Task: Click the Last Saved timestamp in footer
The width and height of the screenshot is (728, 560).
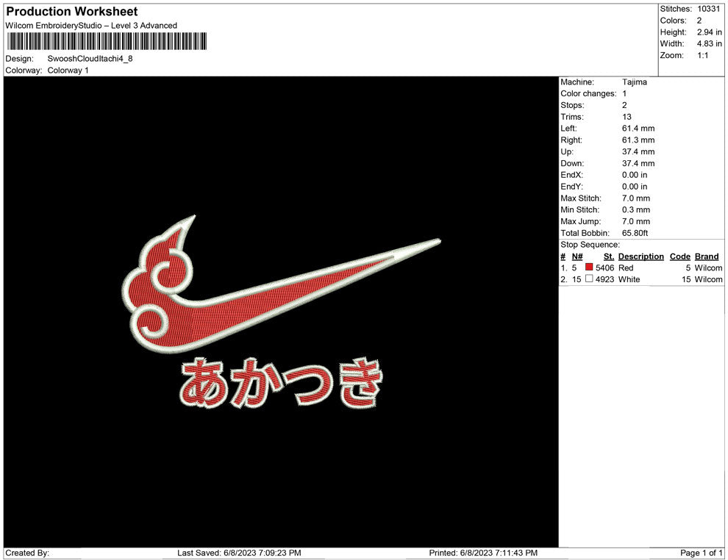Action: (240, 553)
